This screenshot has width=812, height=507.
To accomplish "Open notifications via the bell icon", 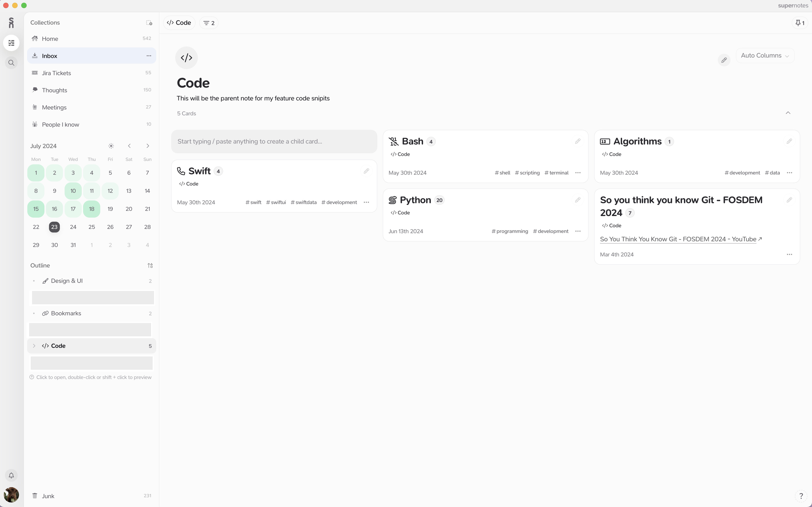I will (11, 475).
